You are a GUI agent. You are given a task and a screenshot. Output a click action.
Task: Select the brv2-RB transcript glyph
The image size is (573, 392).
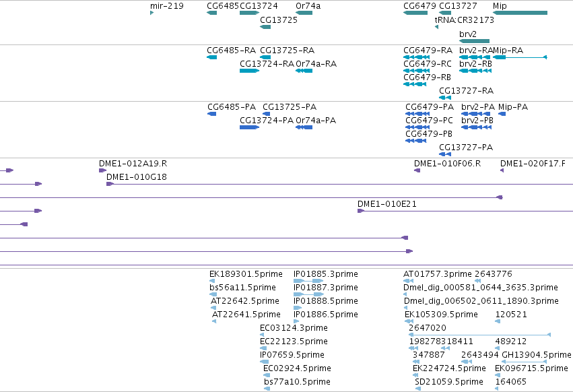click(x=475, y=71)
